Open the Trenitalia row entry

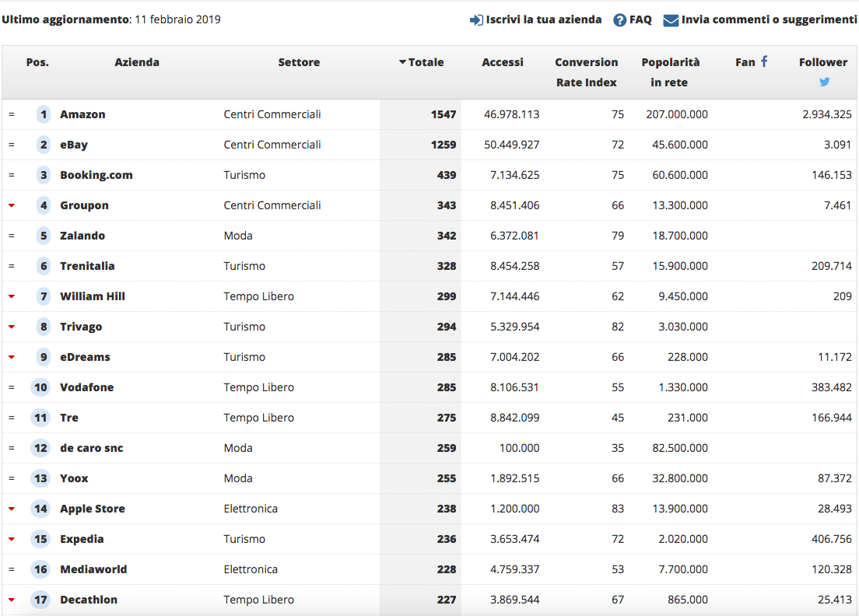(87, 266)
